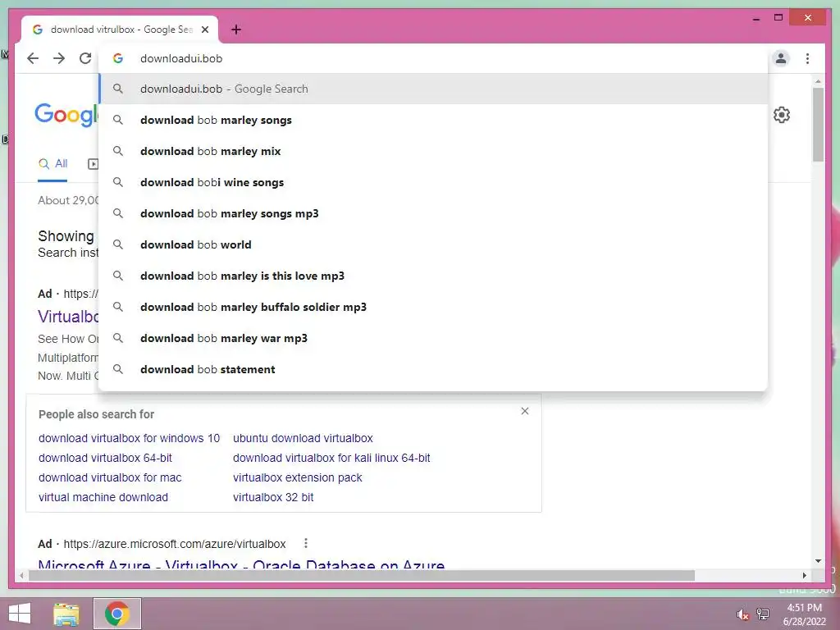This screenshot has width=840, height=630.
Task: Open 'virtualbox extension pack' link
Action: tap(297, 477)
